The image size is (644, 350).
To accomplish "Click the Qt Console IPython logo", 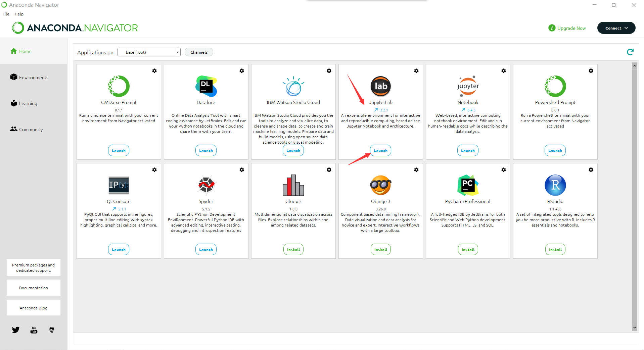I will pyautogui.click(x=119, y=185).
